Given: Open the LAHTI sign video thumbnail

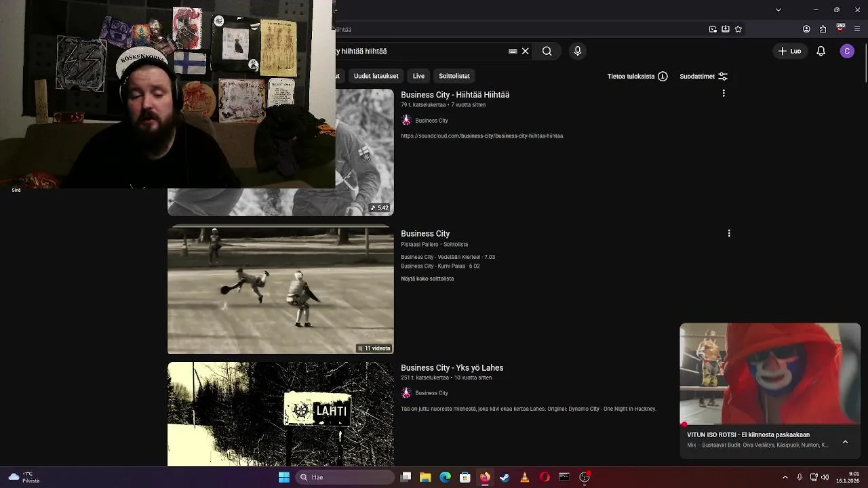Looking at the screenshot, I should click(280, 414).
